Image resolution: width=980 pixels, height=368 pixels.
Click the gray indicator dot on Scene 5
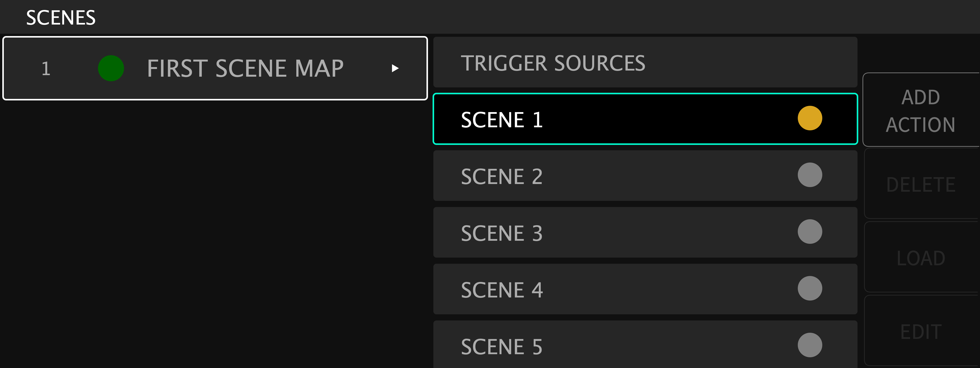[810, 345]
